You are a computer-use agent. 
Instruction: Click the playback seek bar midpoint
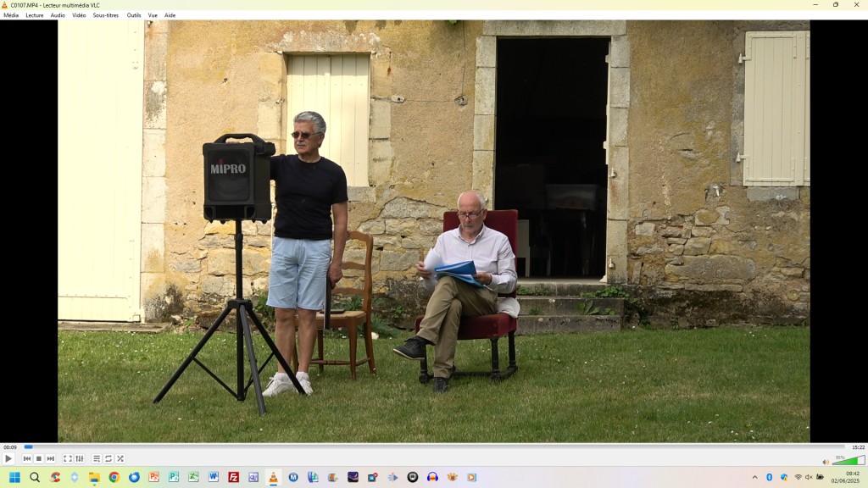coord(434,446)
